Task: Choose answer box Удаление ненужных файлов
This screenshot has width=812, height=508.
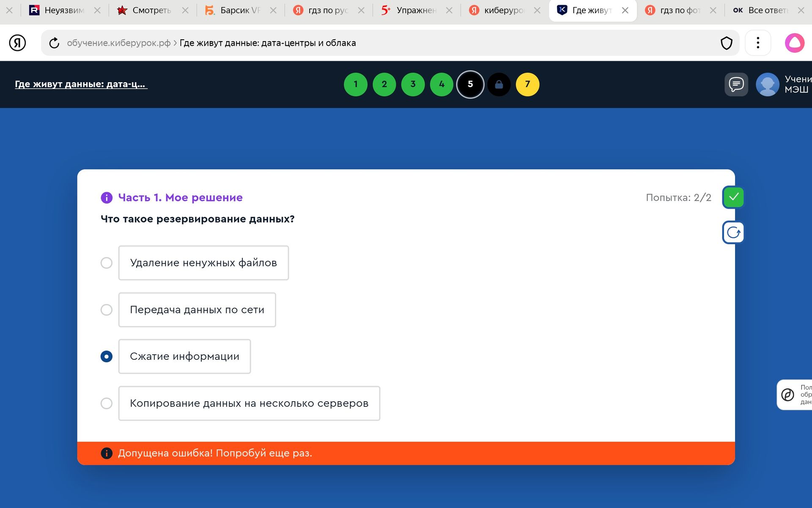Action: click(203, 263)
